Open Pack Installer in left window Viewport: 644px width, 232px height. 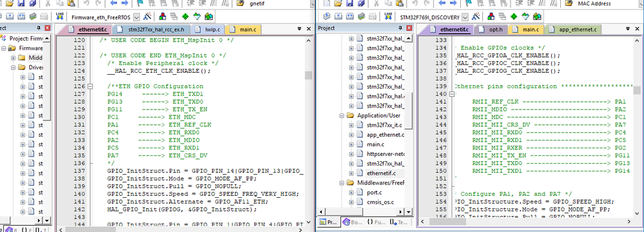pos(209,17)
